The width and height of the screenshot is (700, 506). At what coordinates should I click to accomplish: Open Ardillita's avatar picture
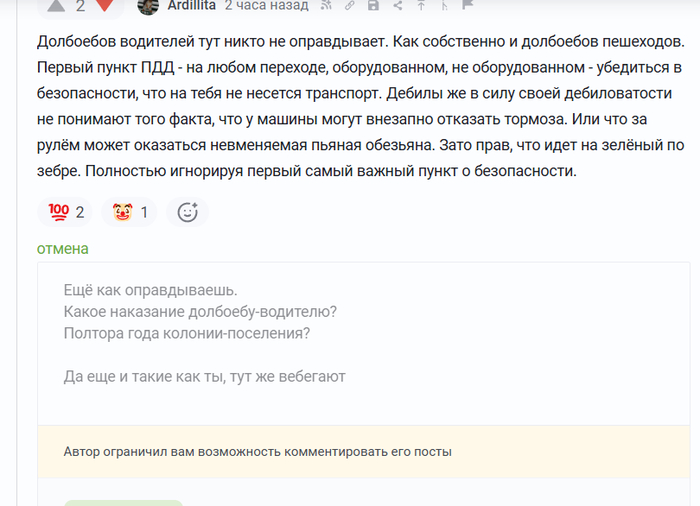tap(148, 6)
